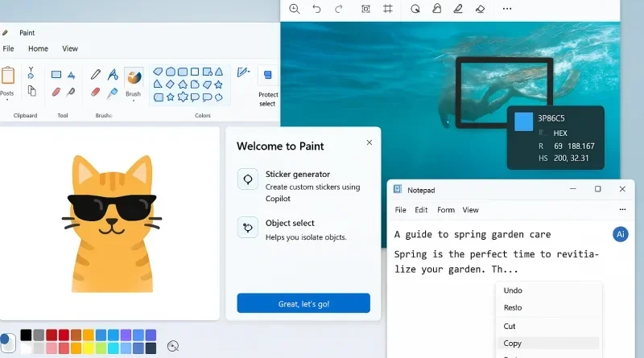Open the Brush dropdown in Paint

click(x=134, y=101)
